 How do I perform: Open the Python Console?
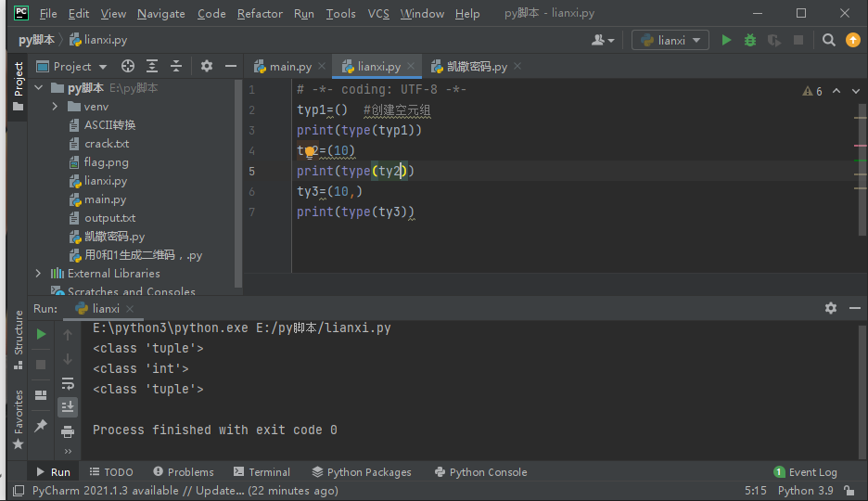click(480, 472)
